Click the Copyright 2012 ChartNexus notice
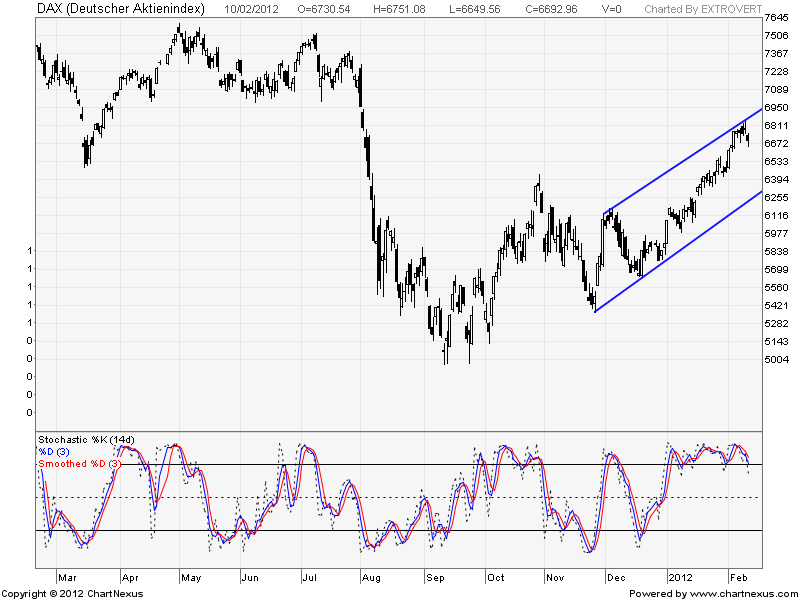 point(72,593)
